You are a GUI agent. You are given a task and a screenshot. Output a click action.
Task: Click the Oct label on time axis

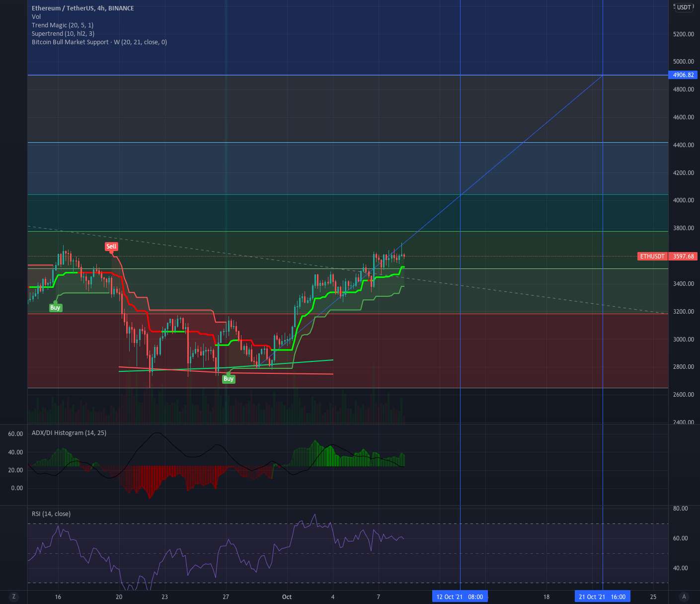tap(287, 597)
